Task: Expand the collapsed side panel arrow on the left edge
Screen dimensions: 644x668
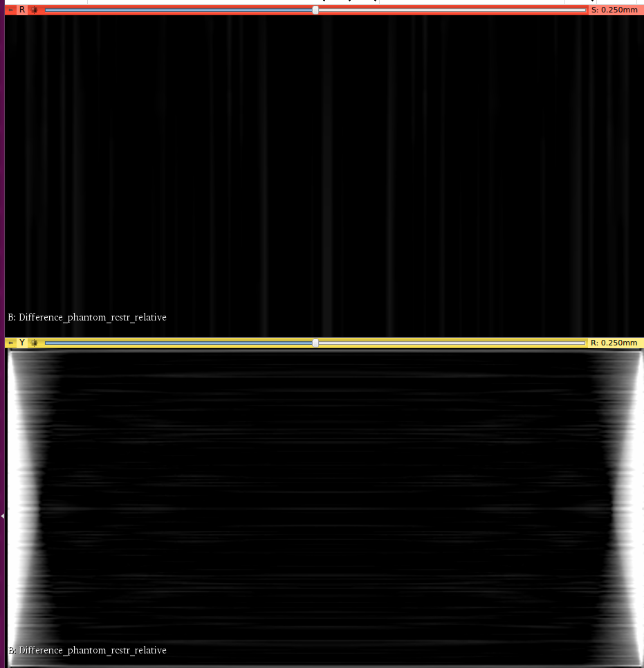Action: tap(3, 516)
